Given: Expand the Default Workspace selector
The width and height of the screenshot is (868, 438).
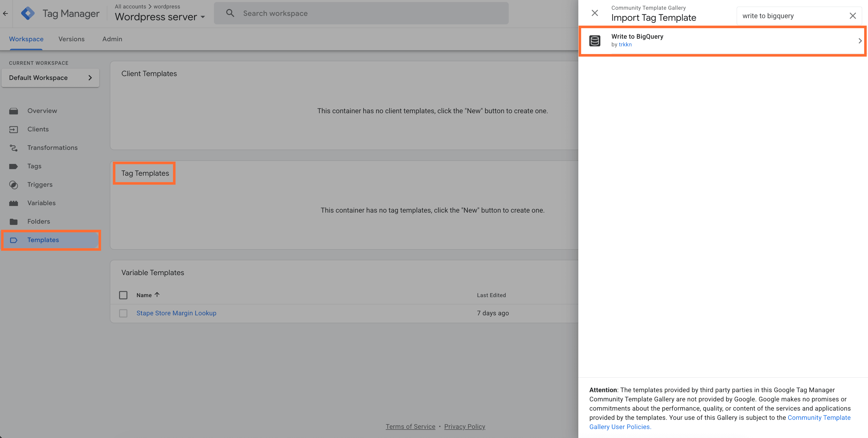Looking at the screenshot, I should pyautogui.click(x=90, y=78).
